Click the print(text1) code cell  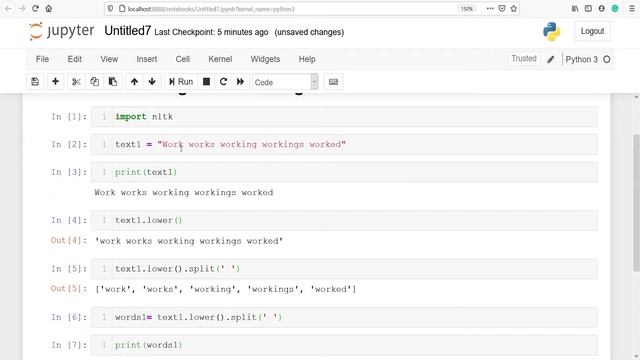(344, 172)
